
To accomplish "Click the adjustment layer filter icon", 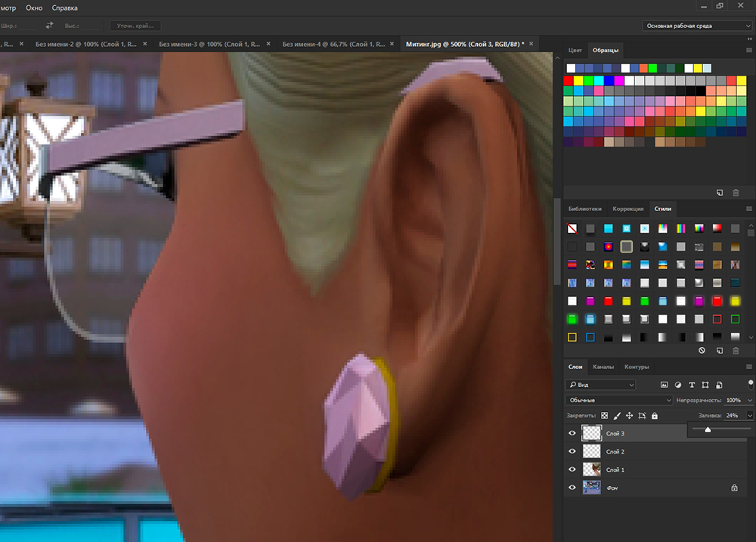I will click(x=677, y=385).
